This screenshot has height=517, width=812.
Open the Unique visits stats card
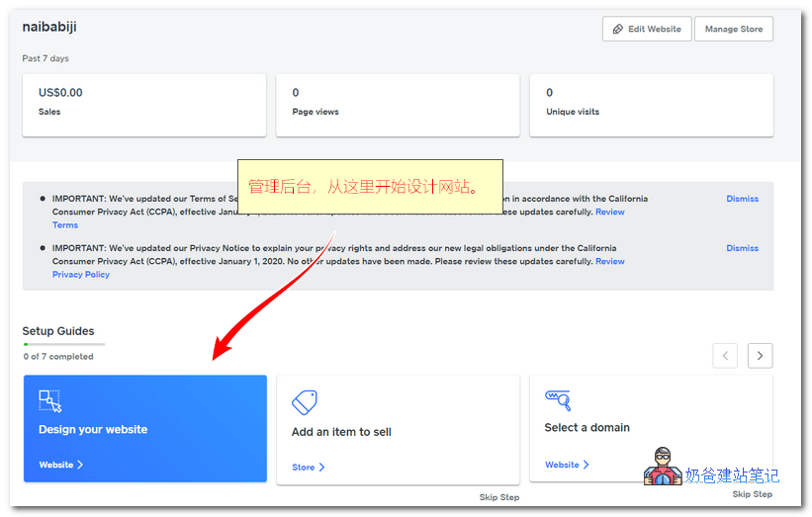[x=651, y=105]
